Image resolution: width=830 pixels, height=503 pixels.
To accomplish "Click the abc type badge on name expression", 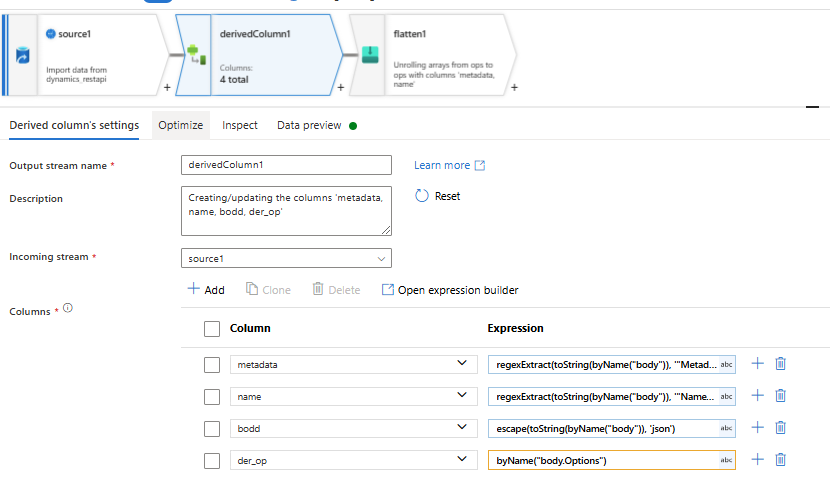I will (726, 397).
